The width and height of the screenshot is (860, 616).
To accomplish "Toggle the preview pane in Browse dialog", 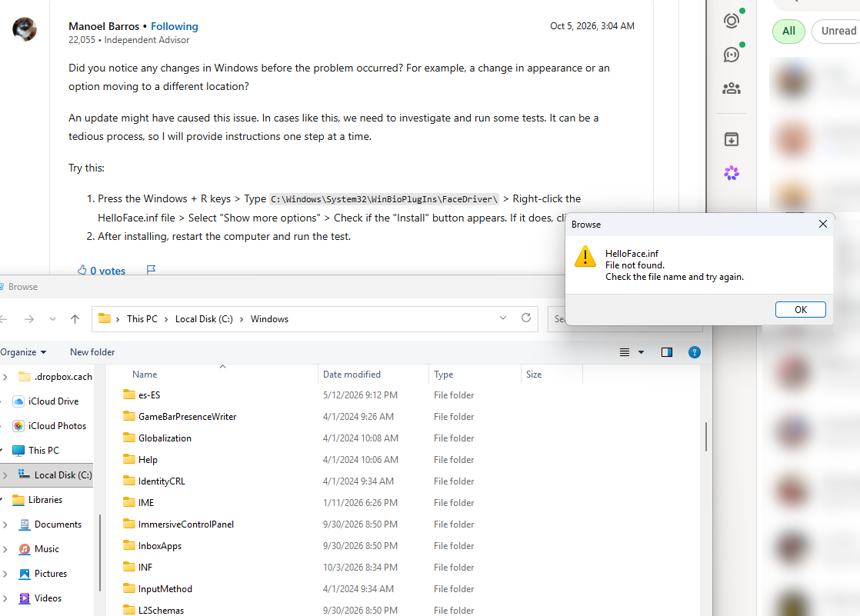I will pos(667,352).
